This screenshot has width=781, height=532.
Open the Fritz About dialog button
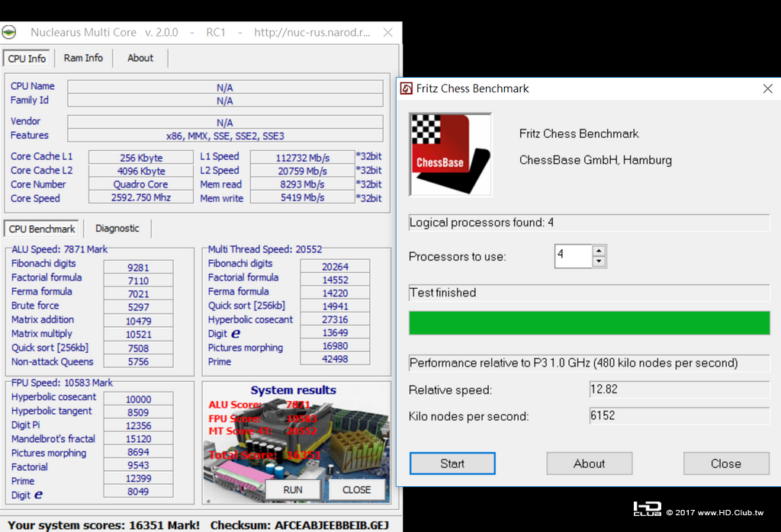[590, 463]
